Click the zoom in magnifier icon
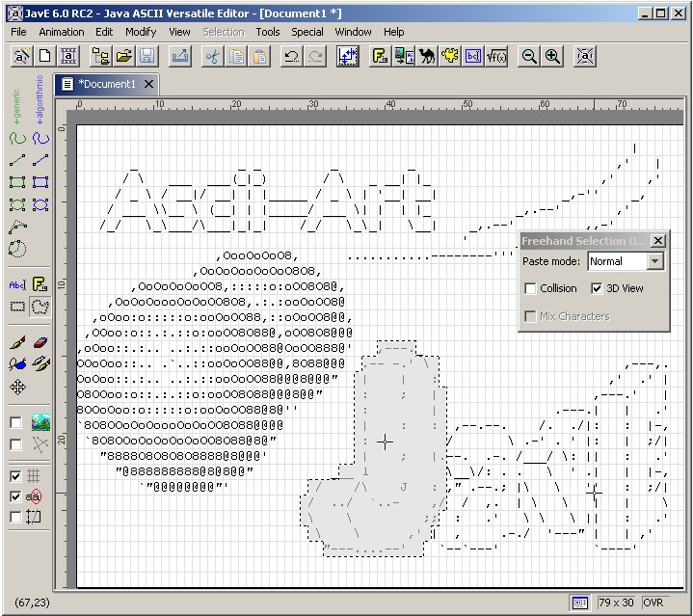 tap(552, 56)
